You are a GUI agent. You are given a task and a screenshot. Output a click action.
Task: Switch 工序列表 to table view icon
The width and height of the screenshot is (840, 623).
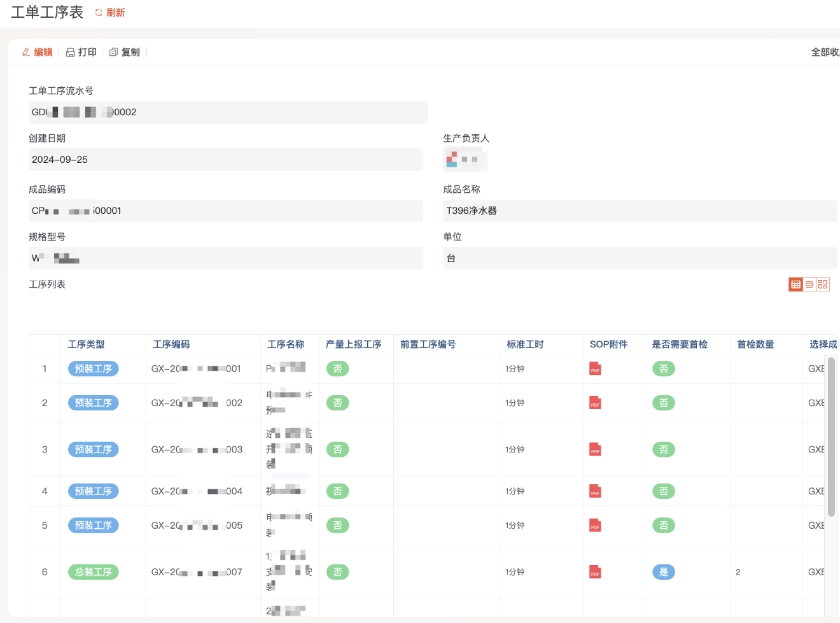(x=795, y=284)
